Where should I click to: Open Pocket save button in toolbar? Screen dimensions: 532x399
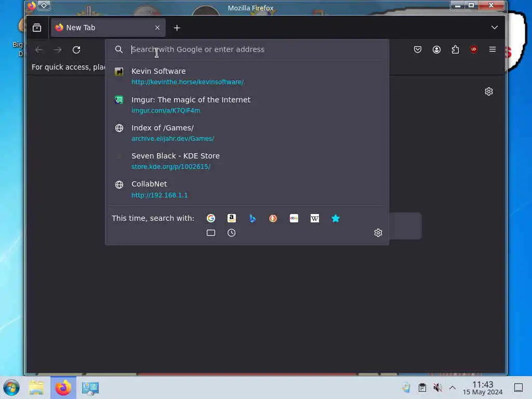418,49
